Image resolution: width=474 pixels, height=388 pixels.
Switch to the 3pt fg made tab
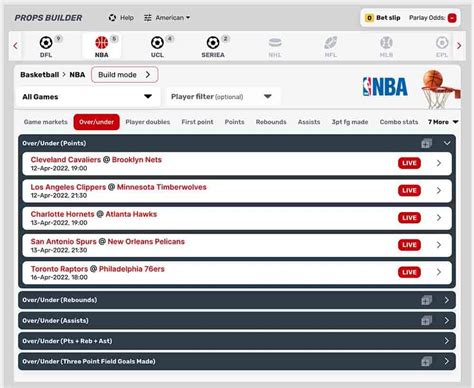coord(350,122)
